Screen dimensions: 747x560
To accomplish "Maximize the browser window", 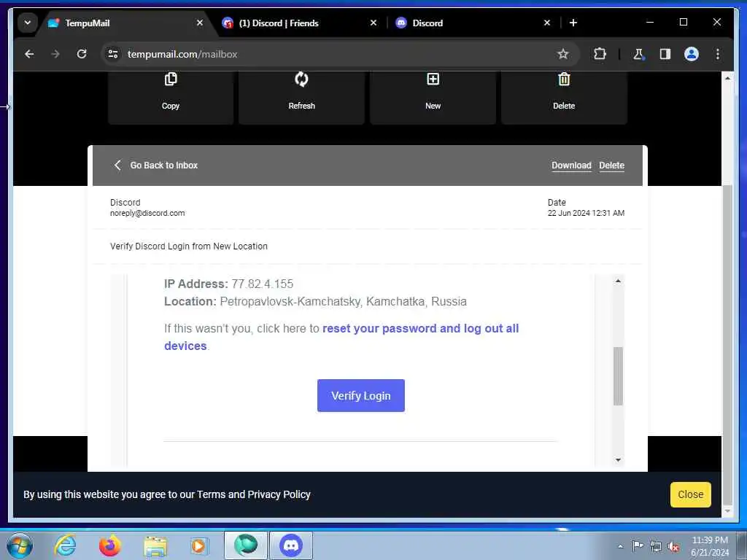I will tap(683, 22).
